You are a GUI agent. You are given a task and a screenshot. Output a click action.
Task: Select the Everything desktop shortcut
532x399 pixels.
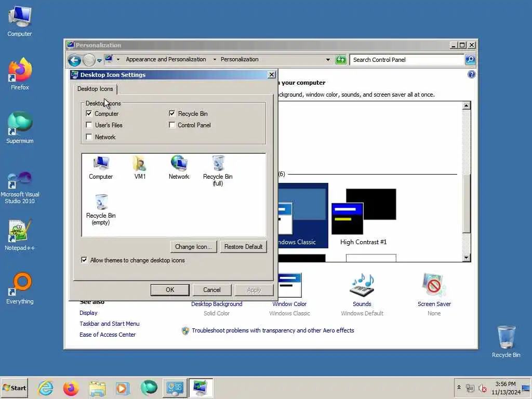pyautogui.click(x=20, y=288)
